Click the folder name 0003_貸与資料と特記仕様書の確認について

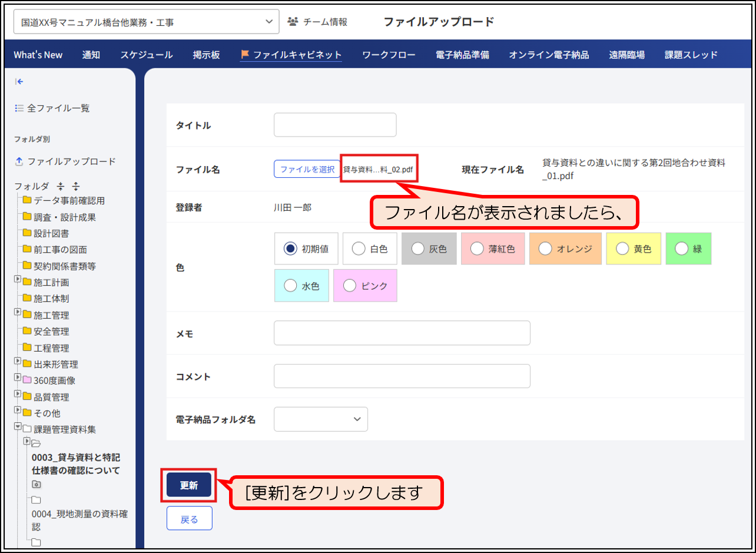point(76,464)
